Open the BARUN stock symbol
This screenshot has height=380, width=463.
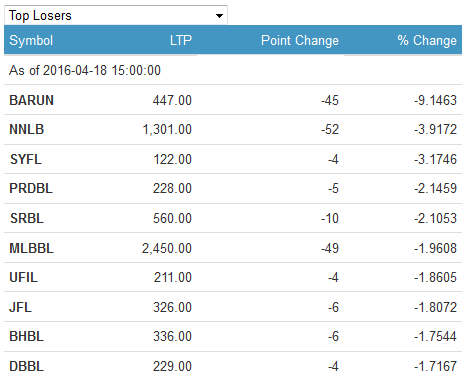point(31,100)
